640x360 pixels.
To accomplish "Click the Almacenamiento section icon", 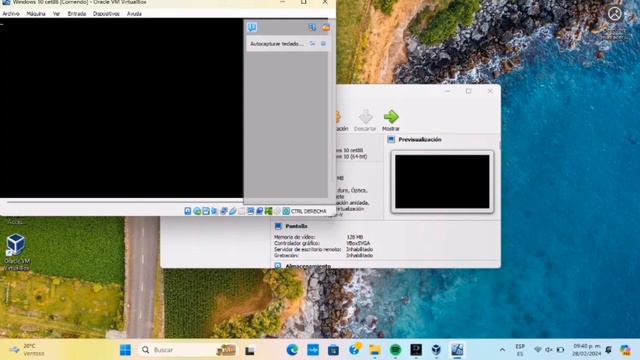I will 278,266.
